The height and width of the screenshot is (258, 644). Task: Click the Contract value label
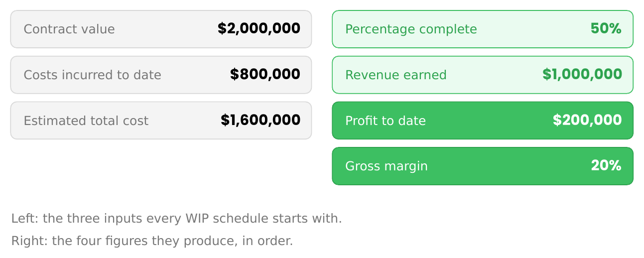coord(69,29)
